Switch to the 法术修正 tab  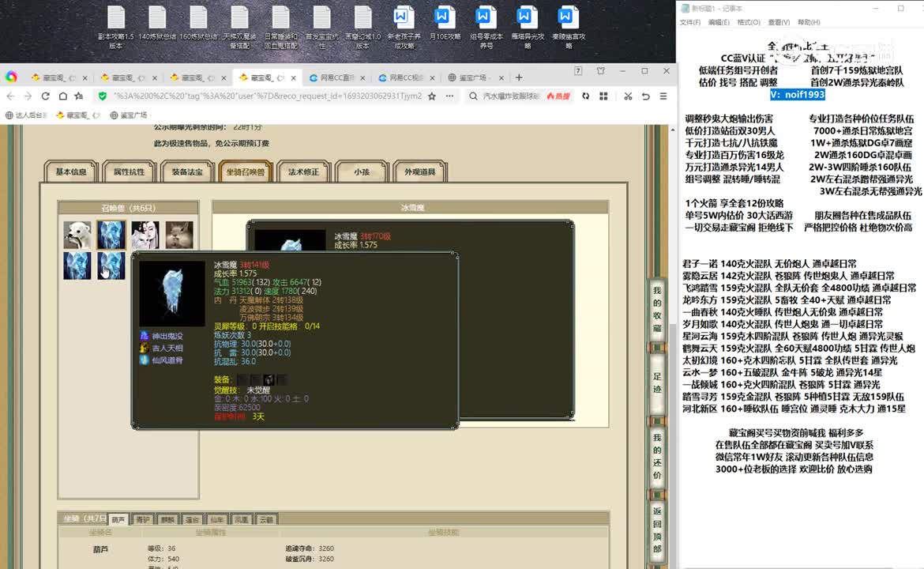click(x=303, y=171)
